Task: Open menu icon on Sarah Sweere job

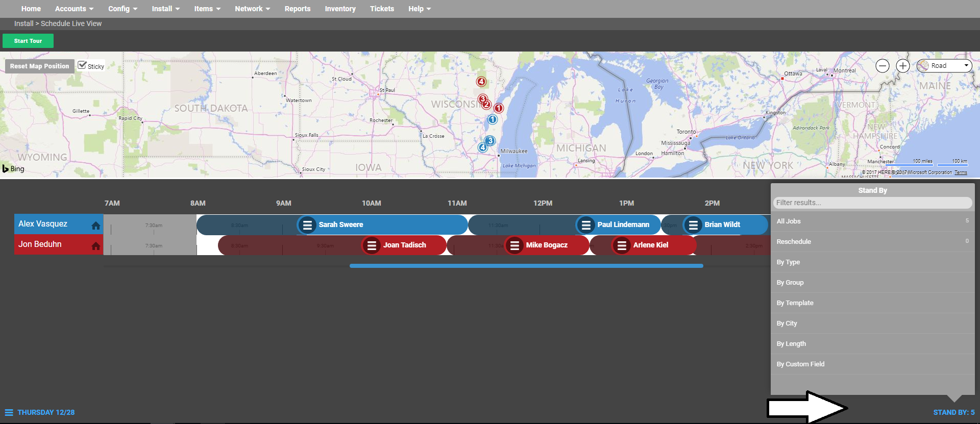Action: 307,225
